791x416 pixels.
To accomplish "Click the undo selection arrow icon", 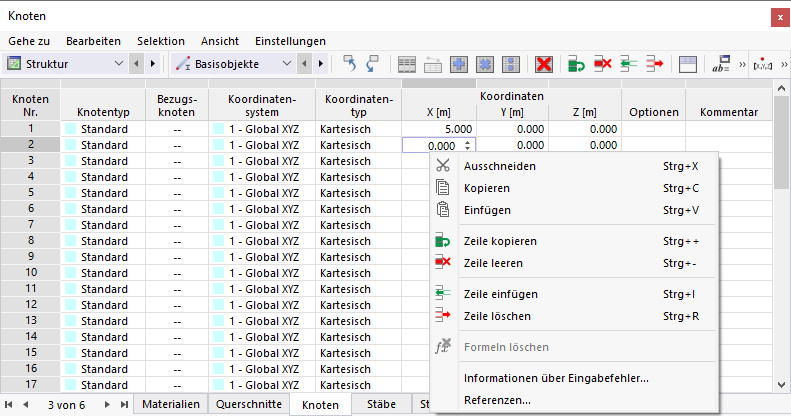I will pos(349,64).
